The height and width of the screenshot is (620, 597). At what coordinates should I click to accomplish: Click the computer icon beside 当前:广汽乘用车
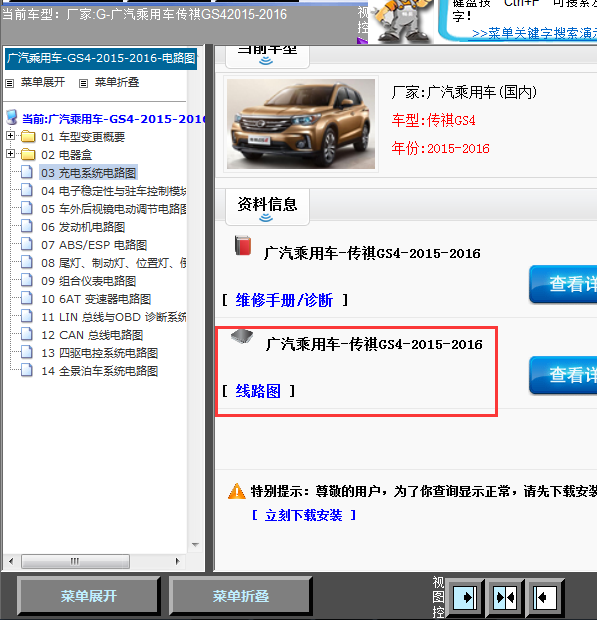(12, 117)
